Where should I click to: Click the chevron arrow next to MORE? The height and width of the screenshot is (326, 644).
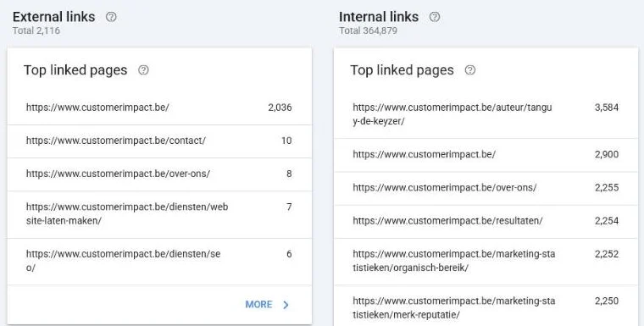click(x=286, y=305)
